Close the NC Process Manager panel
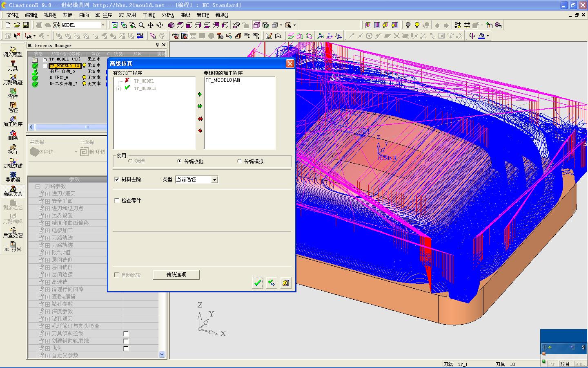 (164, 45)
